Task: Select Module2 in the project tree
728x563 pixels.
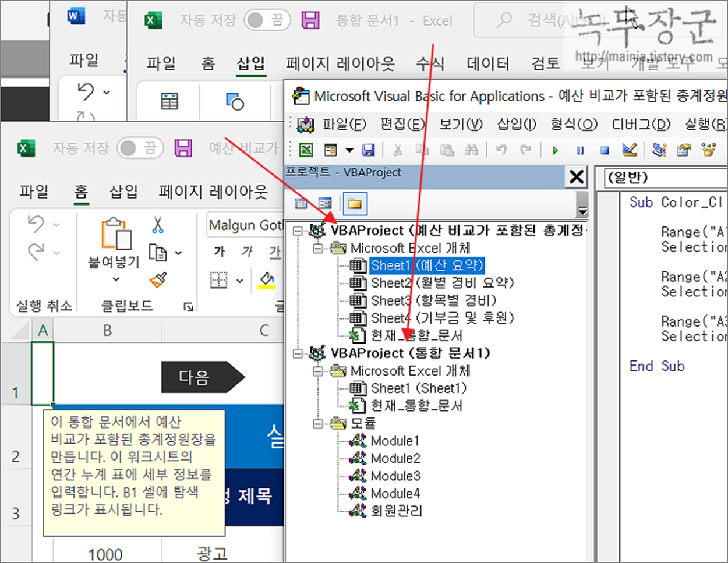Action: click(x=395, y=458)
